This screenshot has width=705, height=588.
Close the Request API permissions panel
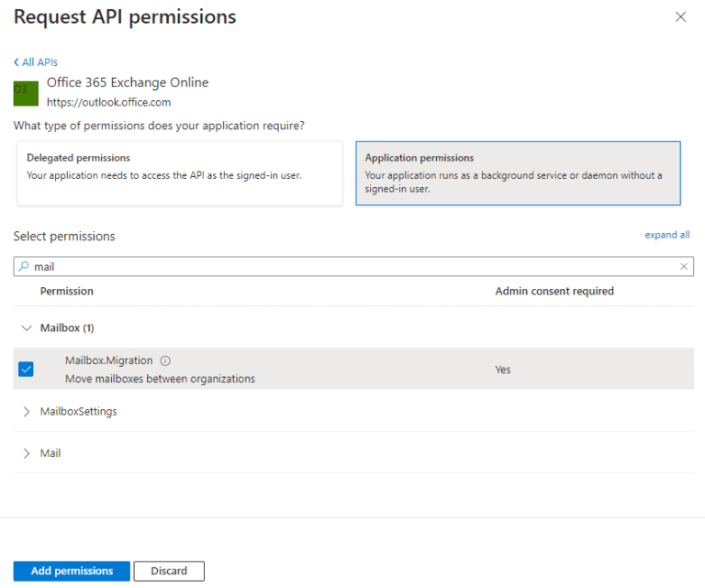pos(680,17)
